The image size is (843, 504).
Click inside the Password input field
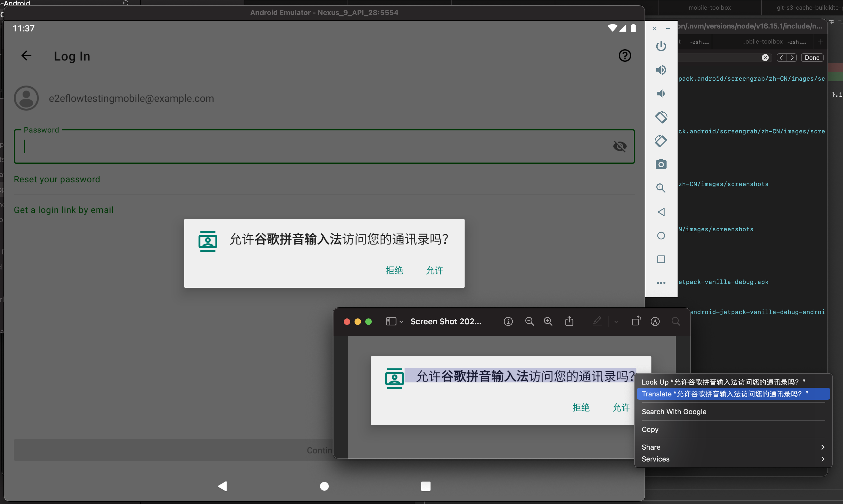point(306,146)
